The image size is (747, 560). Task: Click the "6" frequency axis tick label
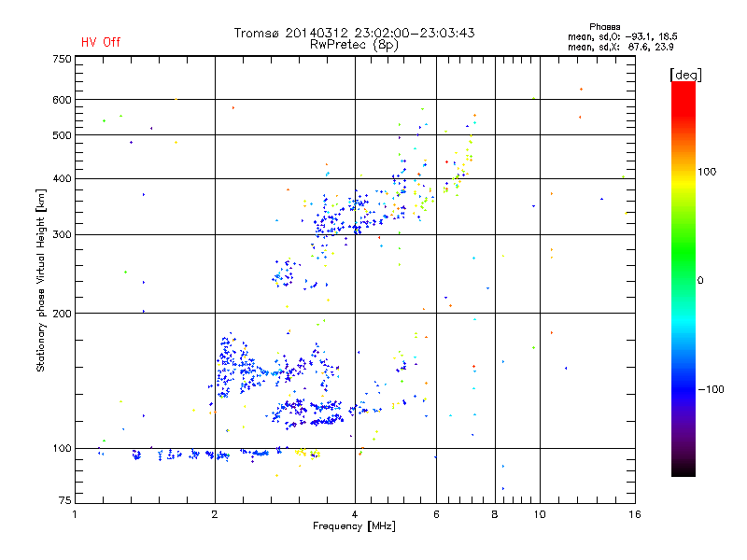[x=436, y=514]
